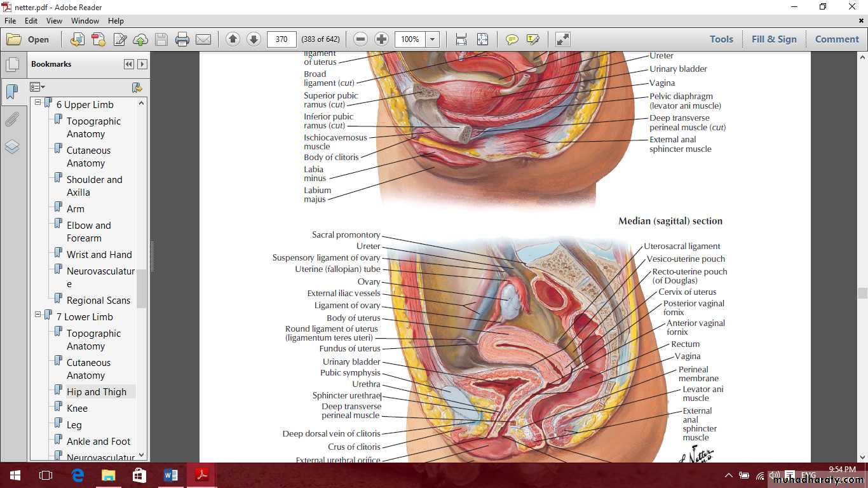This screenshot has height=488, width=868.
Task: Click the Open file button
Action: [28, 39]
